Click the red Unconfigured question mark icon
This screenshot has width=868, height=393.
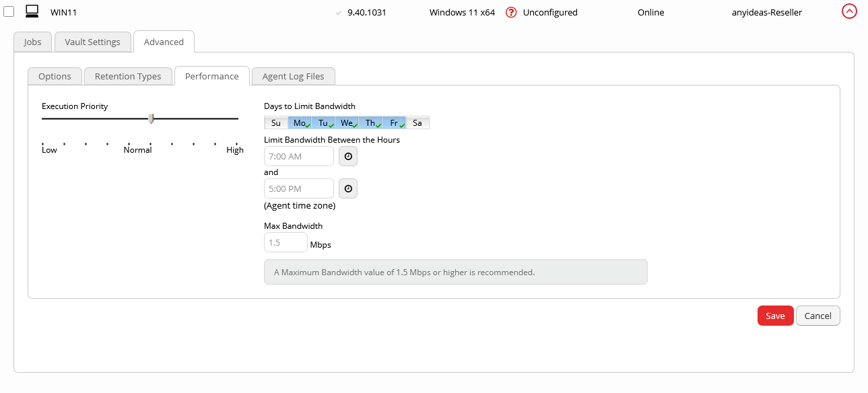511,12
